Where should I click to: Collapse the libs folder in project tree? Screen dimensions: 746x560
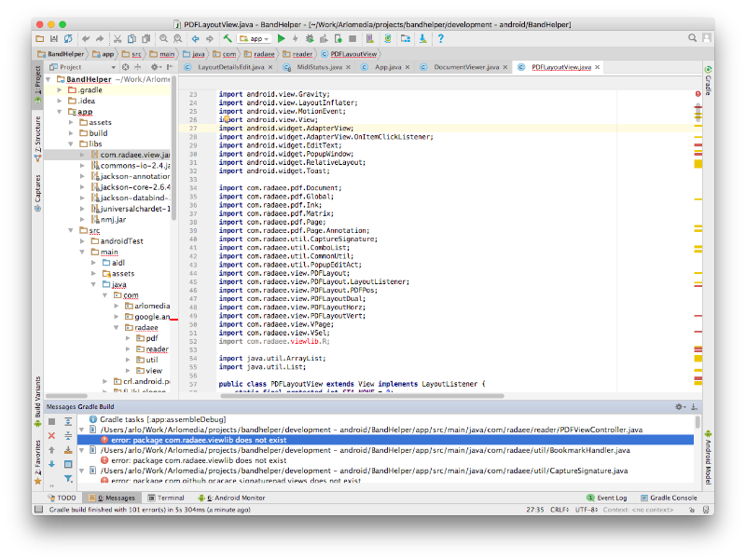point(71,143)
